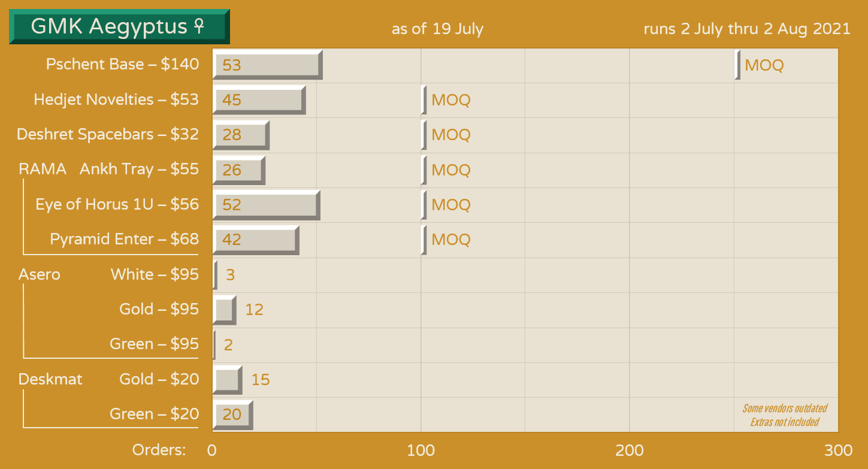
Task: Click the RAMA group label
Action: [43, 170]
